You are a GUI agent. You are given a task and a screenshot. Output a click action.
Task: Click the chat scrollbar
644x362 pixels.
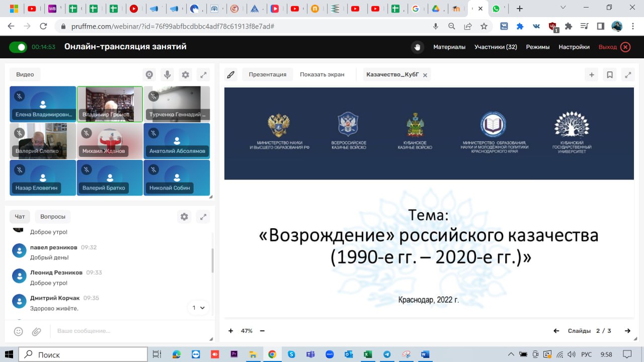pyautogui.click(x=212, y=260)
